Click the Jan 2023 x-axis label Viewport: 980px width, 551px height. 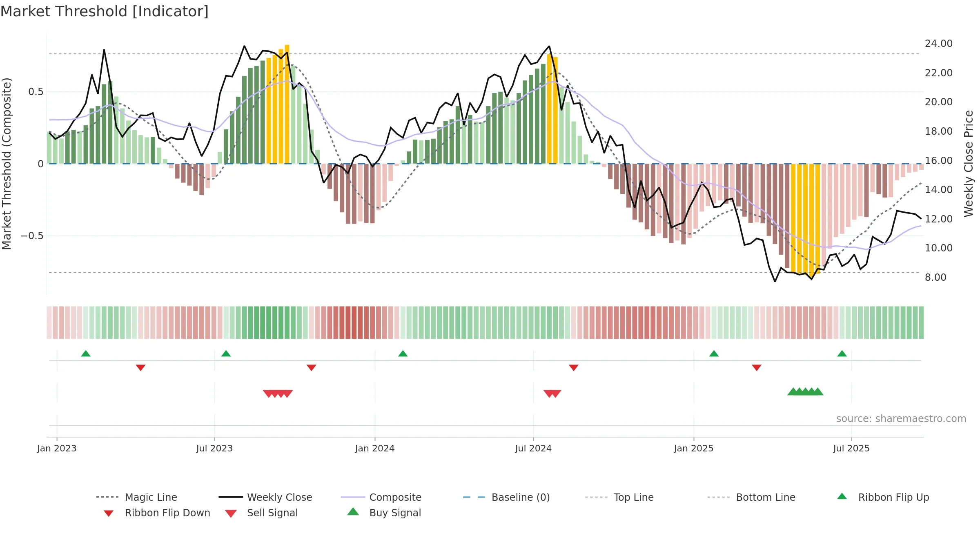(x=57, y=448)
